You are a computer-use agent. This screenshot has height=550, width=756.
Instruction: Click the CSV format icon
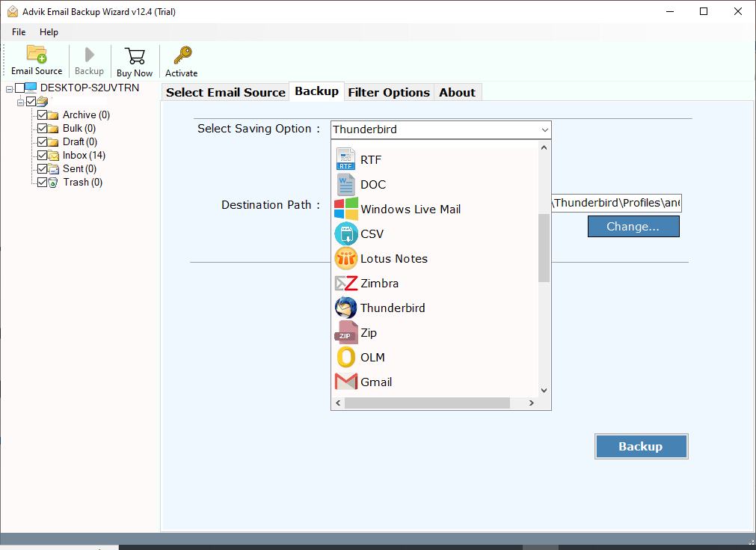click(x=345, y=233)
